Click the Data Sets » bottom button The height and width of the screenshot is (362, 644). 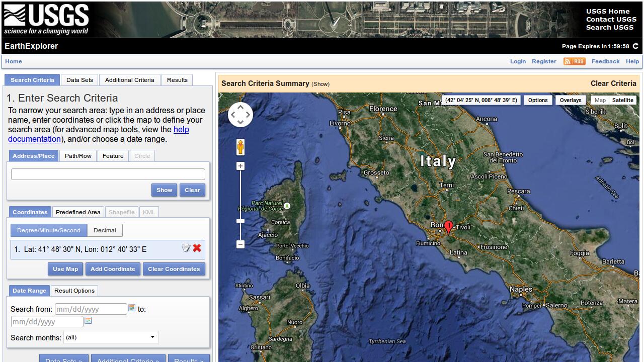pyautogui.click(x=64, y=359)
